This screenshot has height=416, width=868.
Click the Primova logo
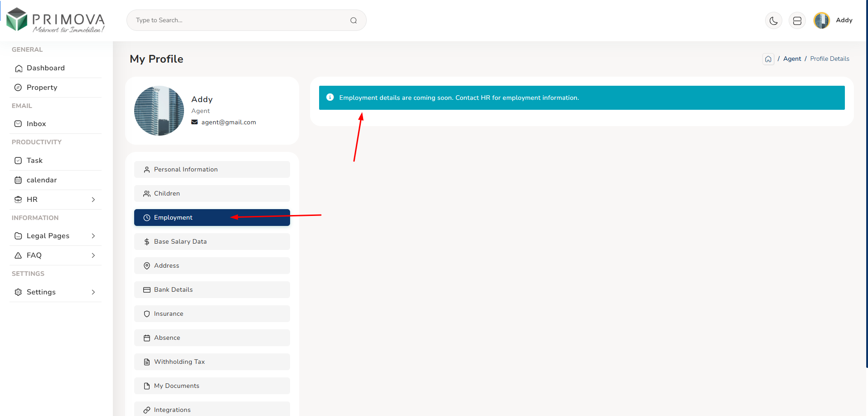click(55, 20)
